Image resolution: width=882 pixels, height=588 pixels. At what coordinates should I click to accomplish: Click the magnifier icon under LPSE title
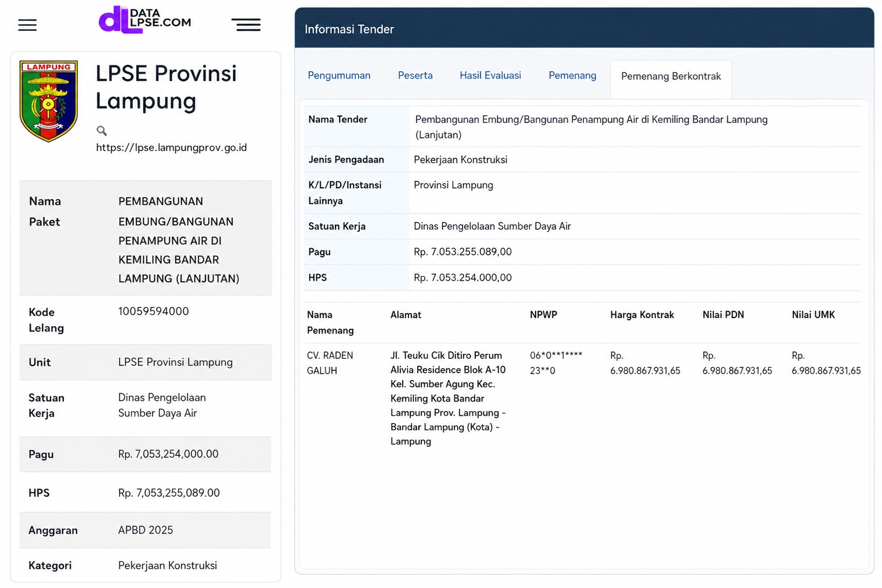pyautogui.click(x=102, y=131)
